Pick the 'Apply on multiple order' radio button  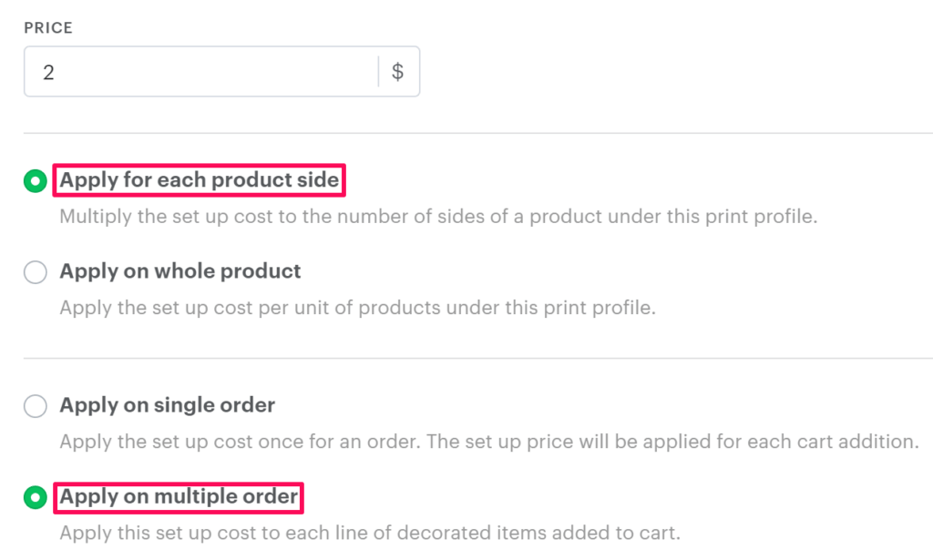35,497
